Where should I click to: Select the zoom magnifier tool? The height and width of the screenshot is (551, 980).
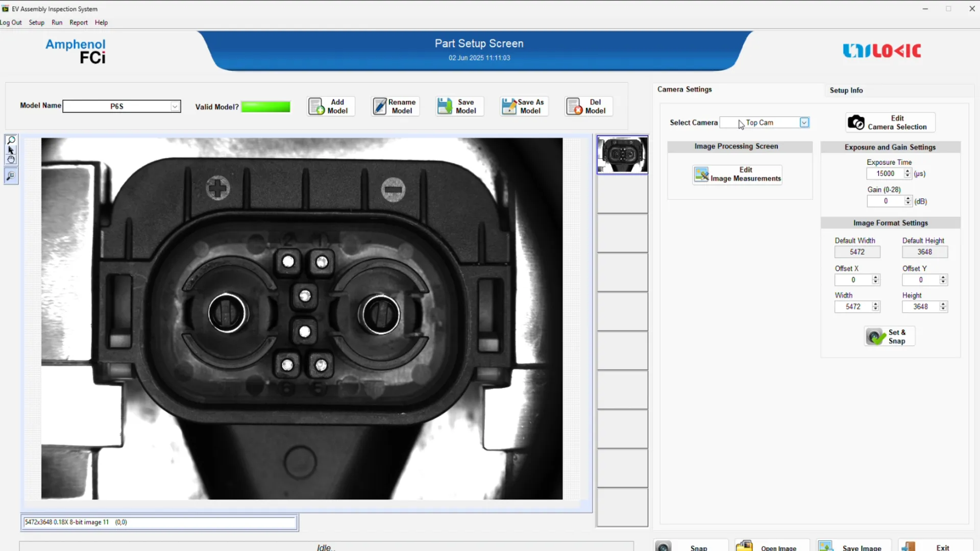11,140
